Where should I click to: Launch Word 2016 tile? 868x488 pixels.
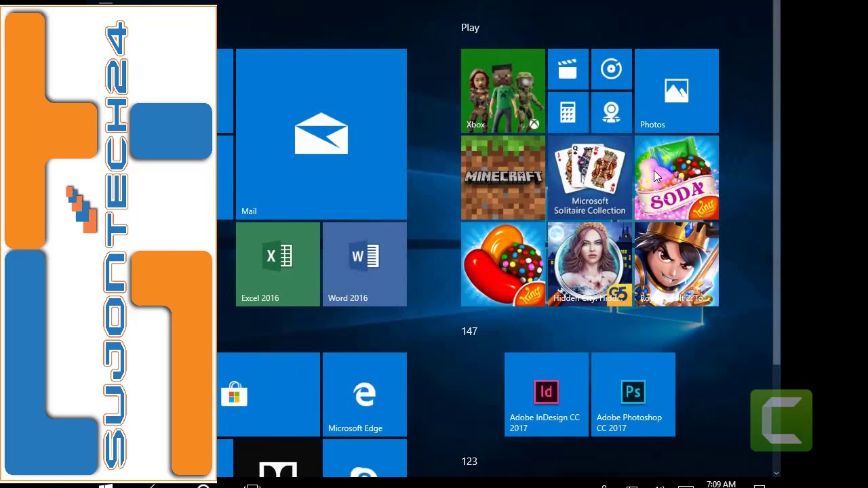click(x=365, y=264)
